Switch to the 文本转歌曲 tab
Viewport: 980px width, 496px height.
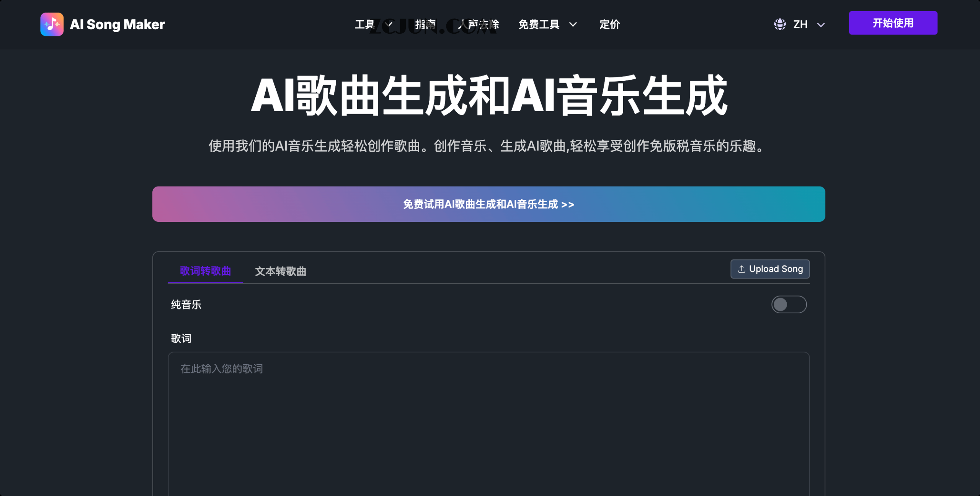click(280, 272)
